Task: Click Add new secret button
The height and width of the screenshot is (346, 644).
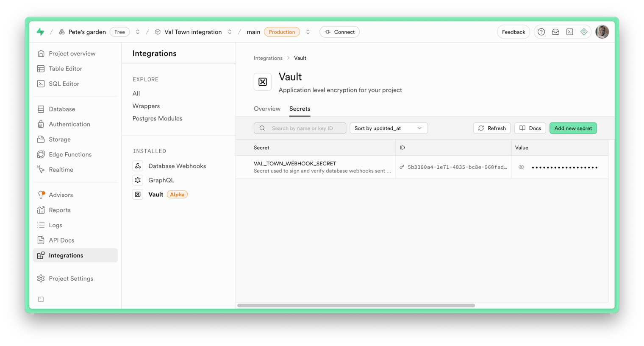Action: (x=573, y=128)
